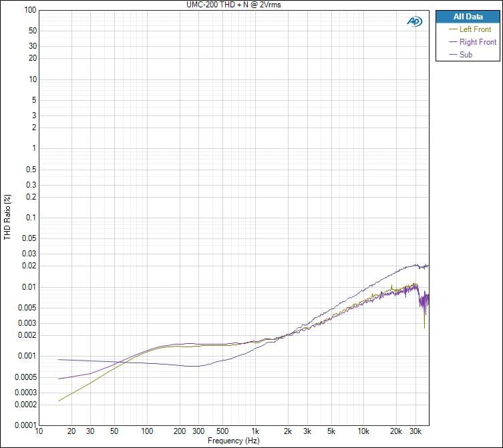The width and height of the screenshot is (503, 448).
Task: Toggle the Sub trace legend entry
Action: (x=466, y=55)
